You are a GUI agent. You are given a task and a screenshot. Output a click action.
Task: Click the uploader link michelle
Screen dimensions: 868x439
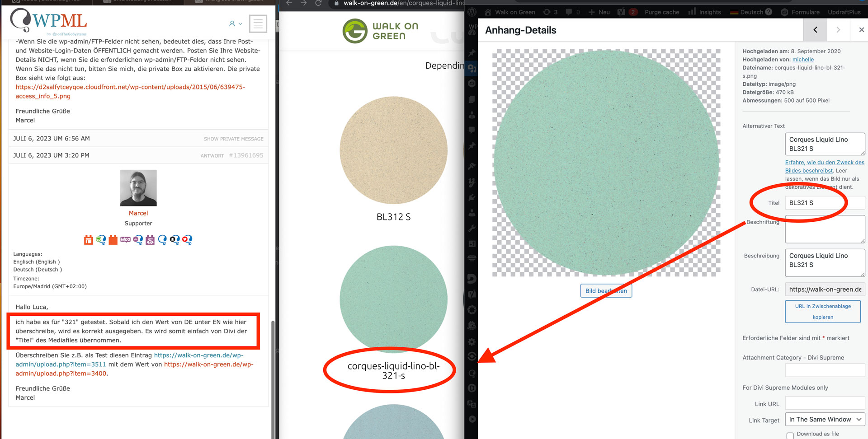(x=803, y=60)
